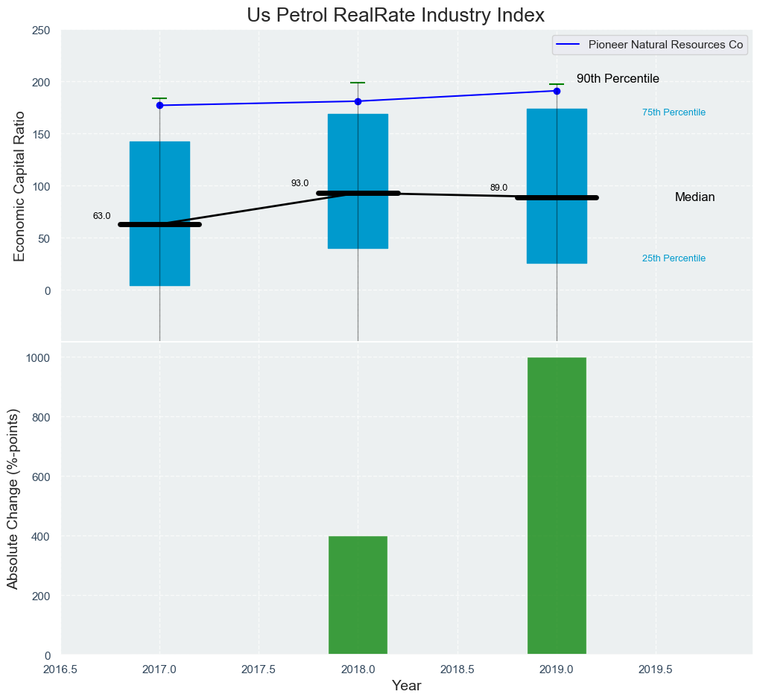
Task: Click the 89.0 median value label
Action: click(498, 188)
